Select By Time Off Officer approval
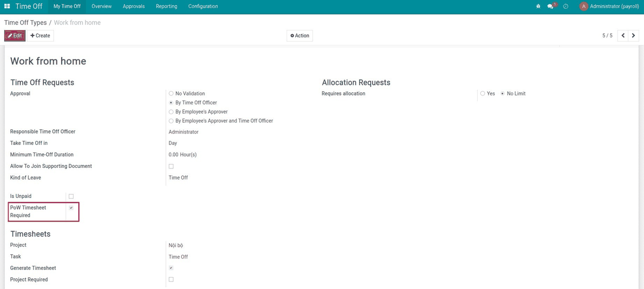Viewport: 644px width, 289px height. pyautogui.click(x=171, y=102)
